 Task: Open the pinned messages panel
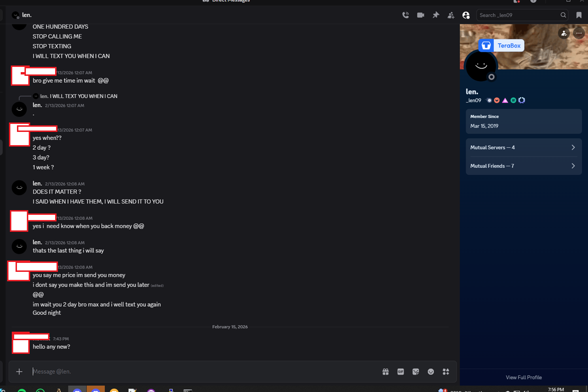[x=436, y=15]
